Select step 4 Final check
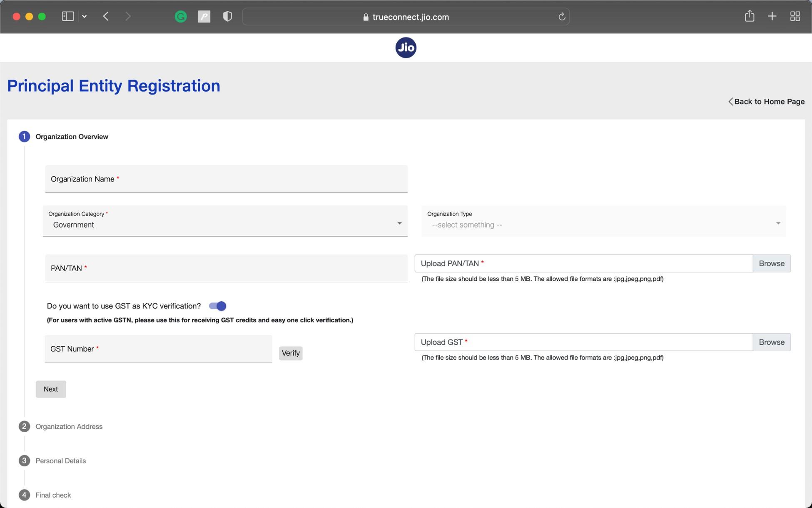Image resolution: width=812 pixels, height=508 pixels. [x=45, y=495]
